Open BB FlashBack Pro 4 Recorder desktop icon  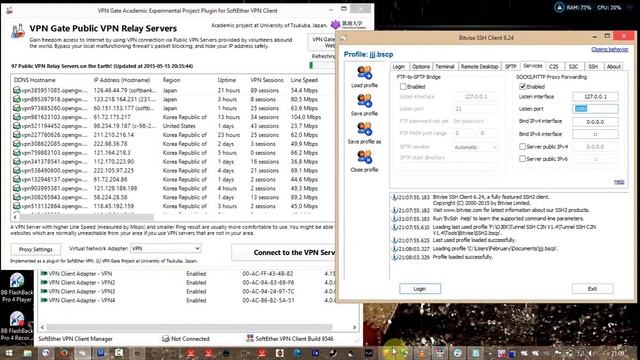click(x=17, y=326)
